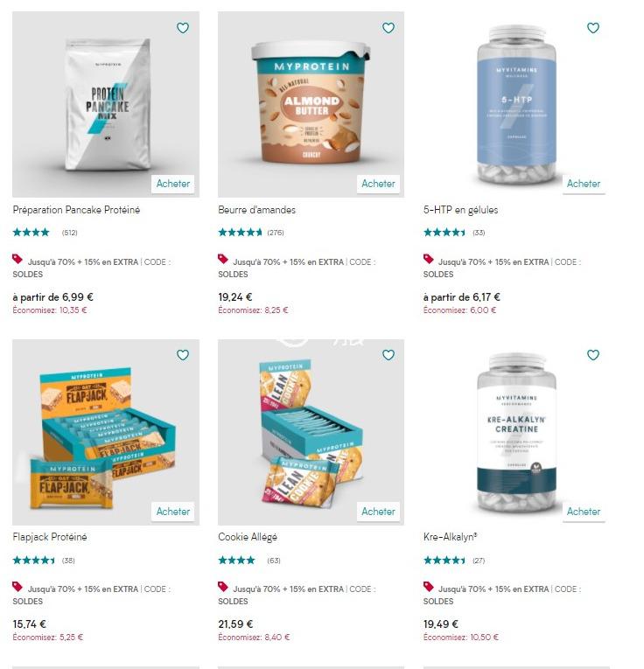Open star ratings for Flapjack Protéiné
This screenshot has width=644, height=669.
click(x=34, y=561)
